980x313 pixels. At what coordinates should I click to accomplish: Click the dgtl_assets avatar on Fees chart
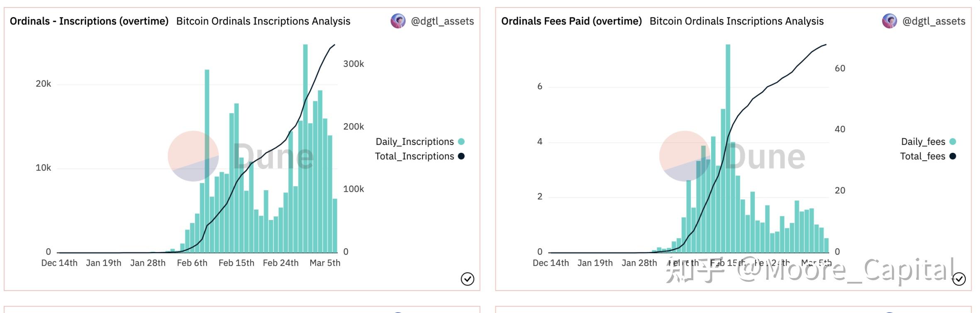pos(889,21)
